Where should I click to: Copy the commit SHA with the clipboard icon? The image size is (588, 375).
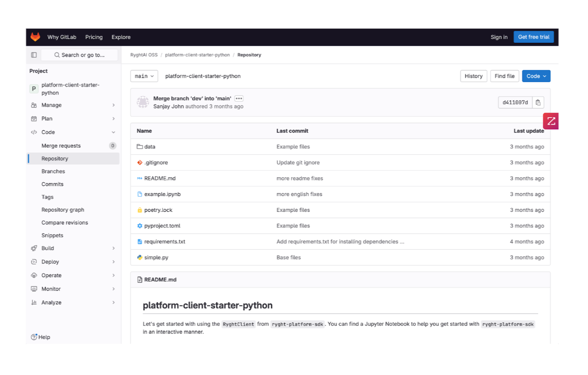(x=538, y=102)
